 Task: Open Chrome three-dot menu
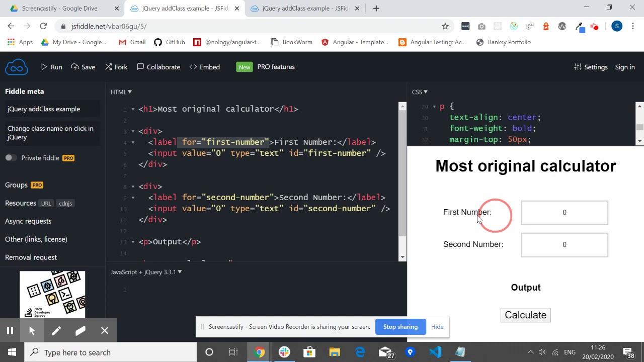pos(633,26)
